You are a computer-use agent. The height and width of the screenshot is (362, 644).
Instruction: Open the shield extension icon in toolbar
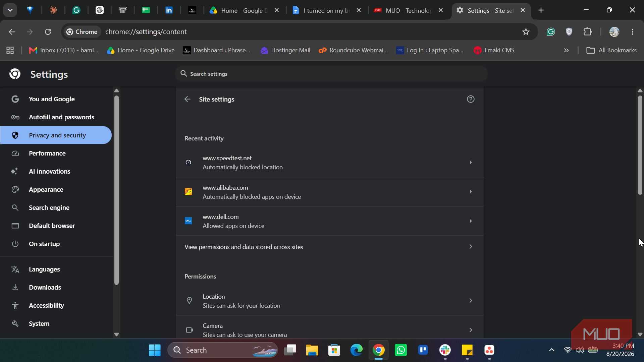pyautogui.click(x=569, y=32)
